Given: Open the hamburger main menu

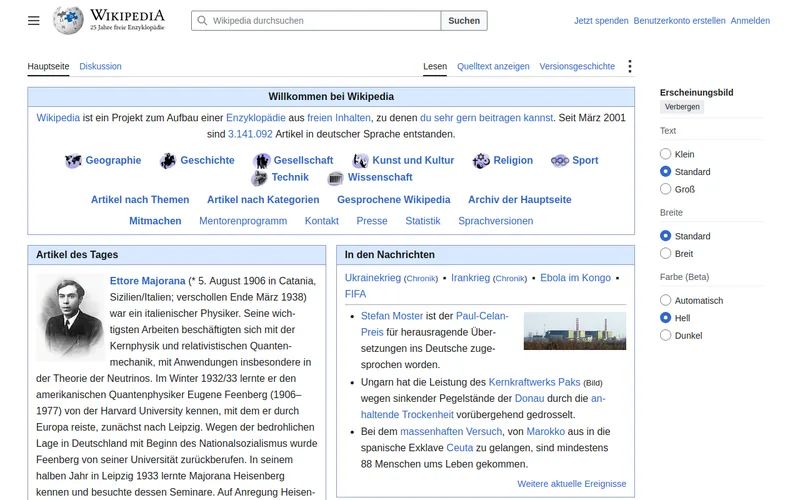Looking at the screenshot, I should (x=34, y=20).
